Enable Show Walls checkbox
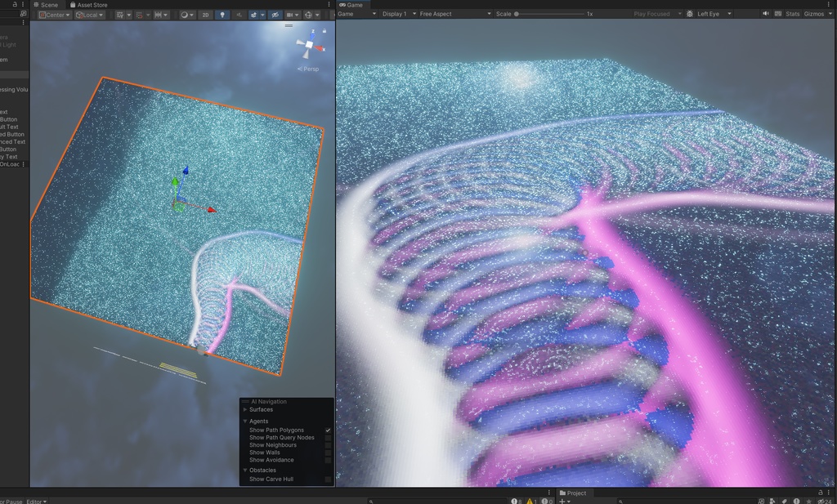Image resolution: width=837 pixels, height=504 pixels. click(x=329, y=453)
